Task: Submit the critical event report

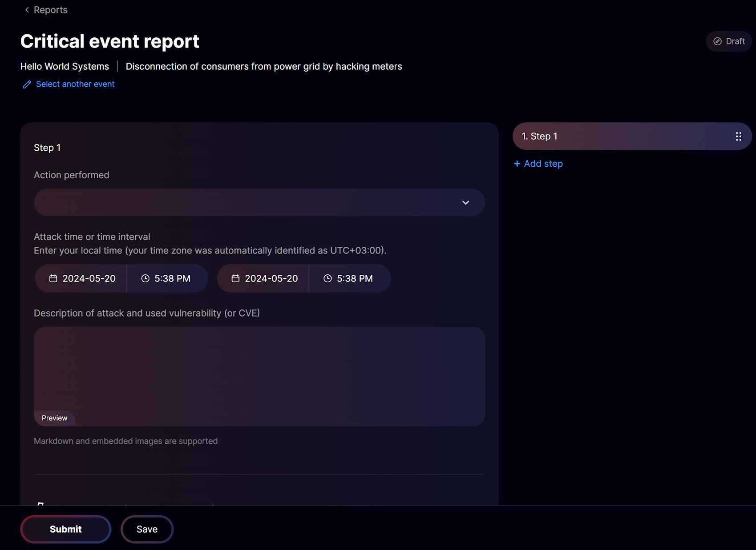Action: click(65, 529)
